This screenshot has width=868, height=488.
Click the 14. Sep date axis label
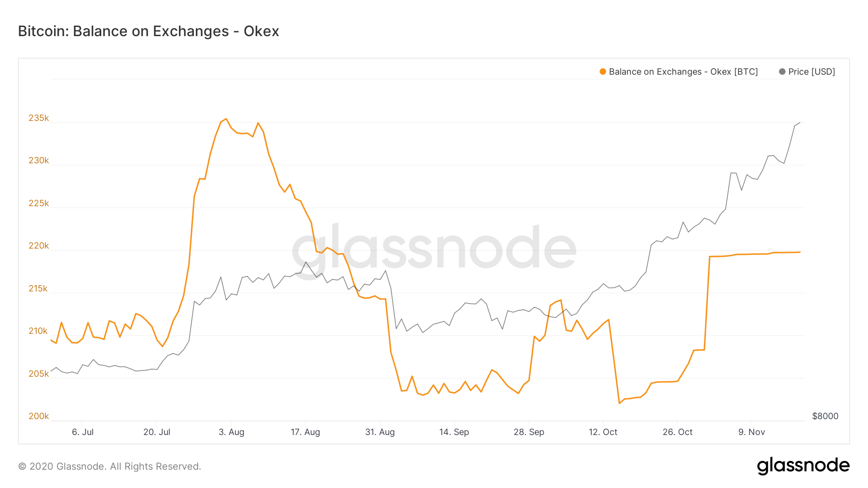[x=454, y=432]
